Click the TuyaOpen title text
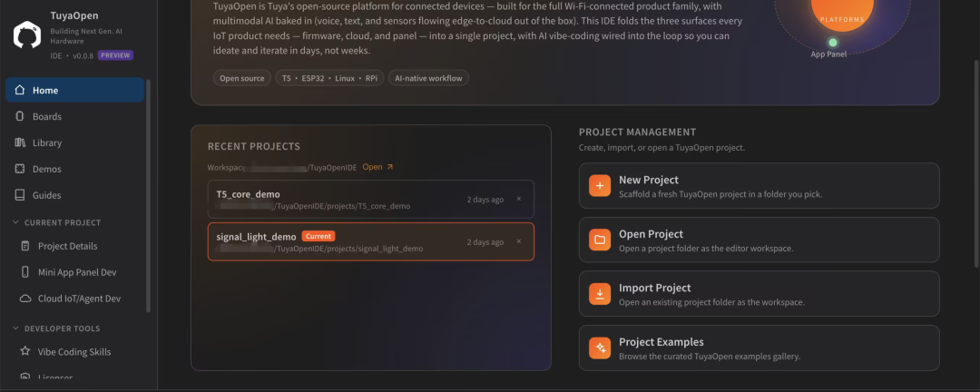Image resolution: width=980 pixels, height=392 pixels. [x=74, y=15]
